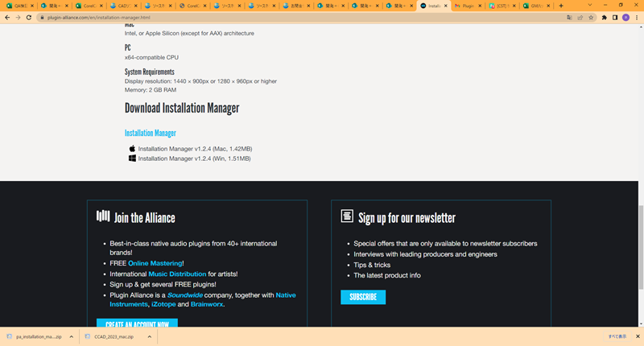644x346 pixels.
Task: Close the download shelf with X
Action: click(x=638, y=336)
